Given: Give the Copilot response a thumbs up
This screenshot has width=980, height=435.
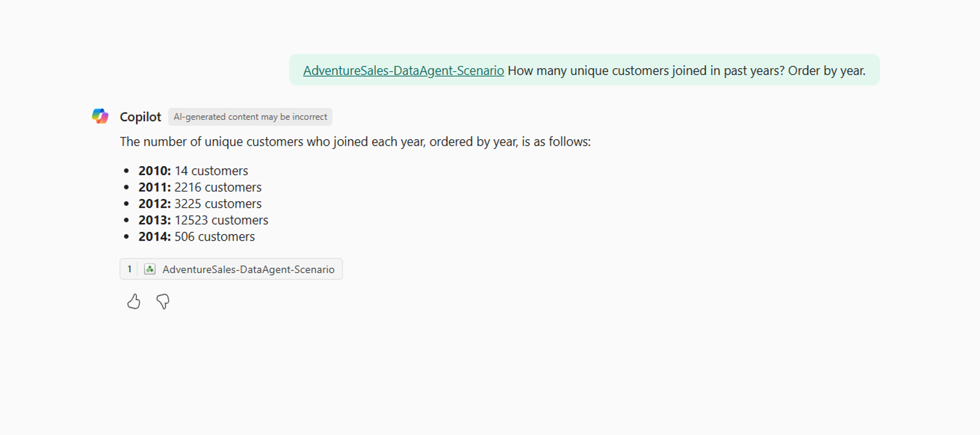Looking at the screenshot, I should [x=134, y=301].
